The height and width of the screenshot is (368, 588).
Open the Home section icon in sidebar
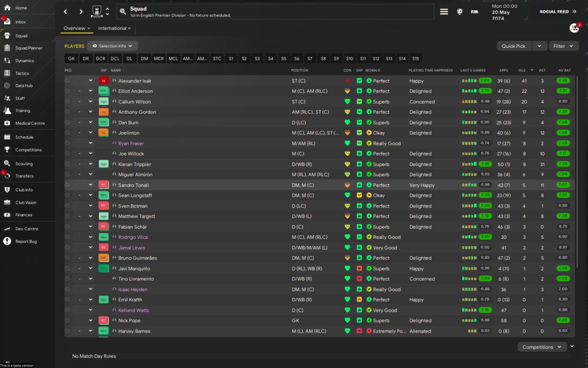tap(7, 8)
